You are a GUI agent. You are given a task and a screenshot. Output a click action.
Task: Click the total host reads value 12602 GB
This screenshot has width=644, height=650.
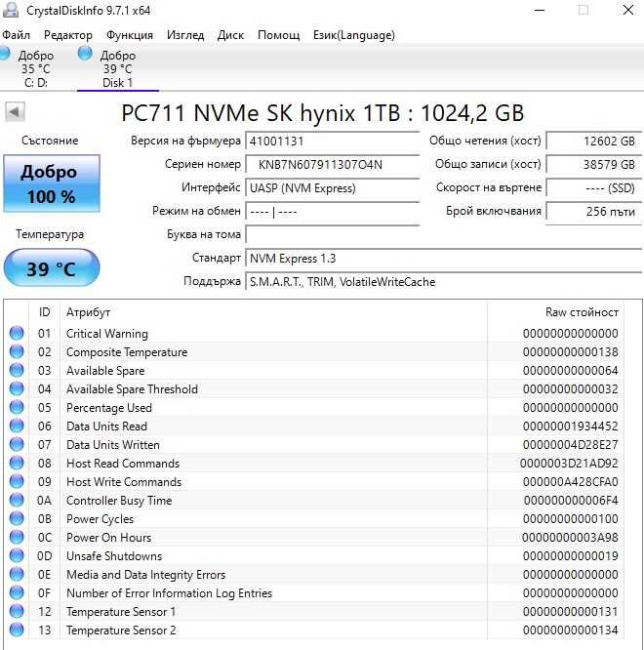coord(594,141)
